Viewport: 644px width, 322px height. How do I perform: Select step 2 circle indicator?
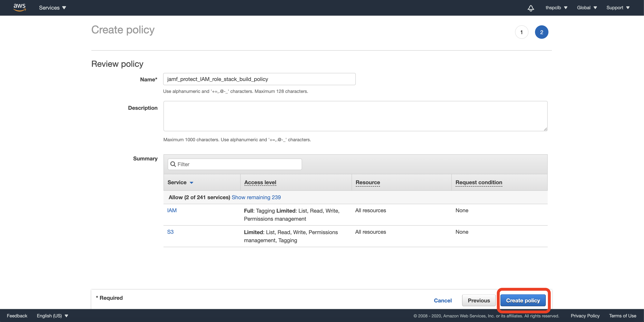pyautogui.click(x=542, y=32)
